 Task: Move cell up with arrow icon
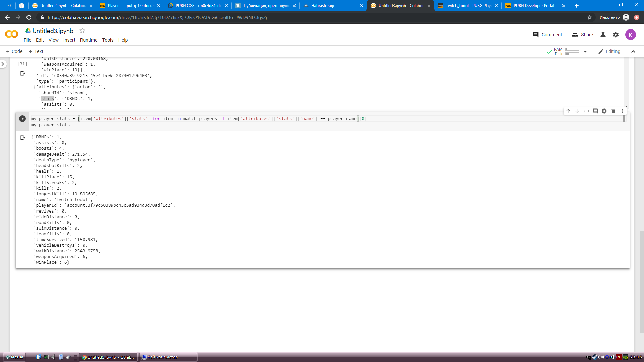[568, 111]
